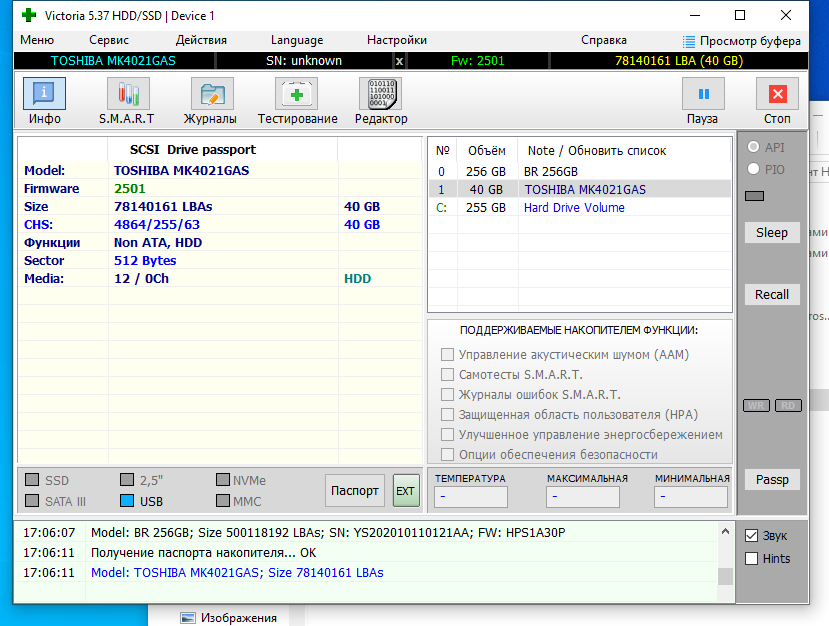
Task: Click the Просмотр буфера list icon
Action: pyautogui.click(x=688, y=41)
